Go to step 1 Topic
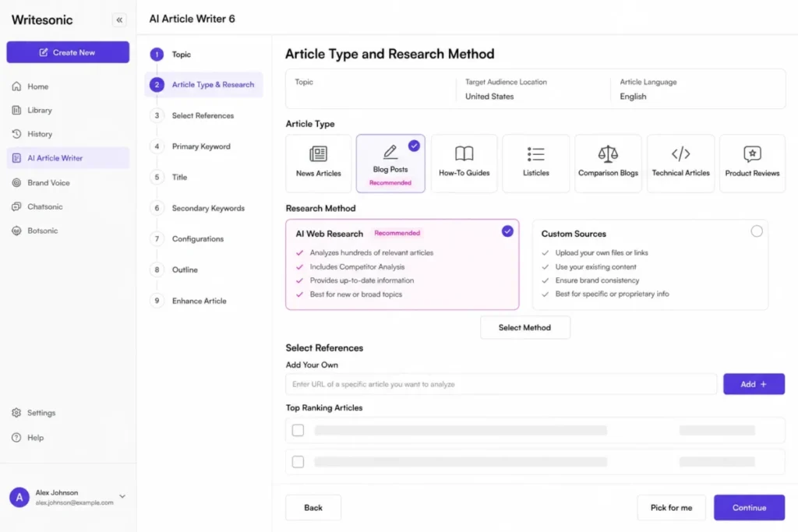This screenshot has width=798, height=532. click(171, 55)
